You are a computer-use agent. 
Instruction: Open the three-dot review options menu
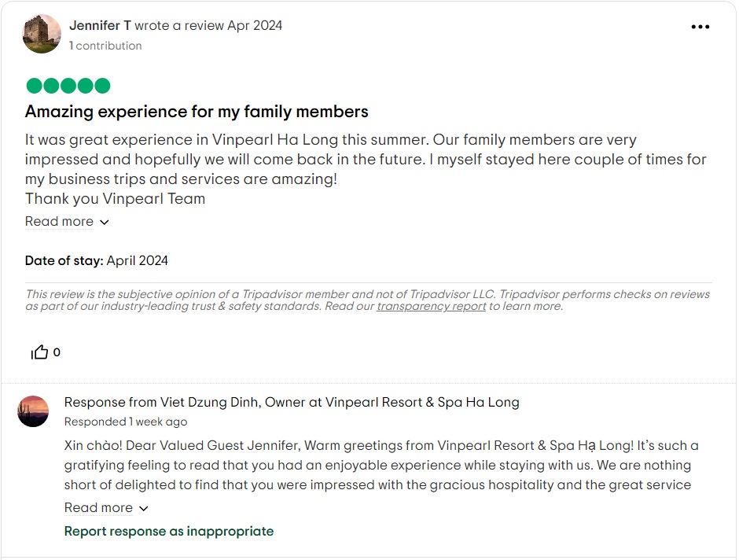[700, 26]
